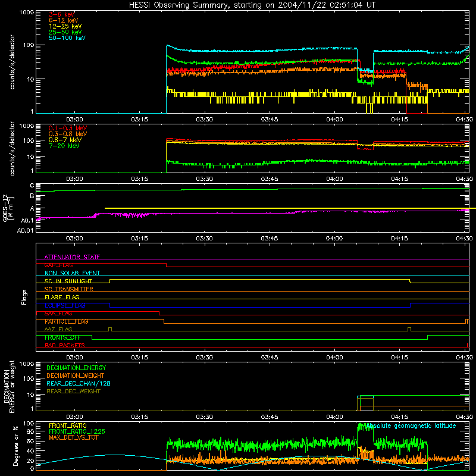Click the 'NON_SOLAR_EVENT' flag label

(x=72, y=273)
